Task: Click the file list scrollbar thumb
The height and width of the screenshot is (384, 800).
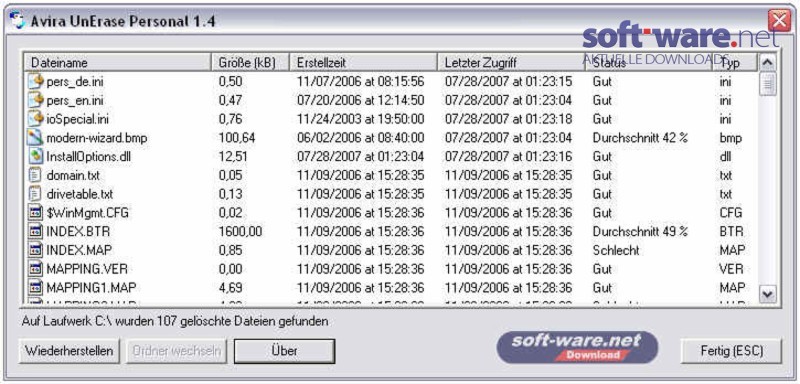Action: [767, 84]
